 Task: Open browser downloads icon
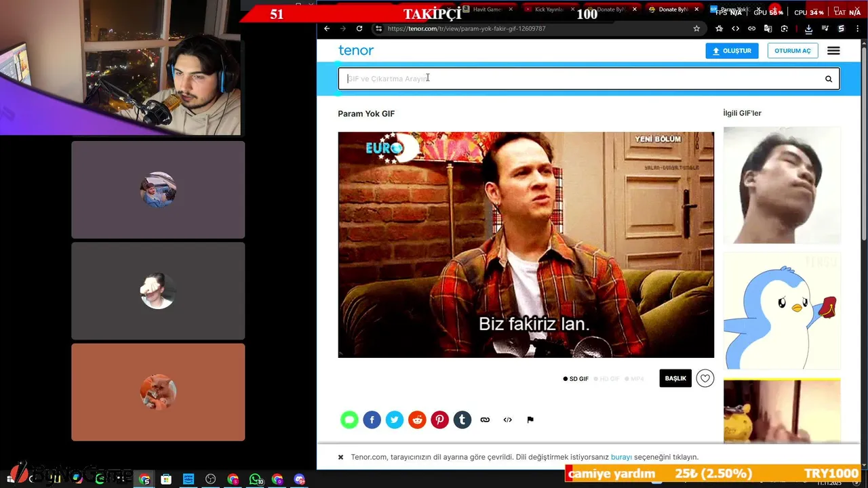click(808, 28)
